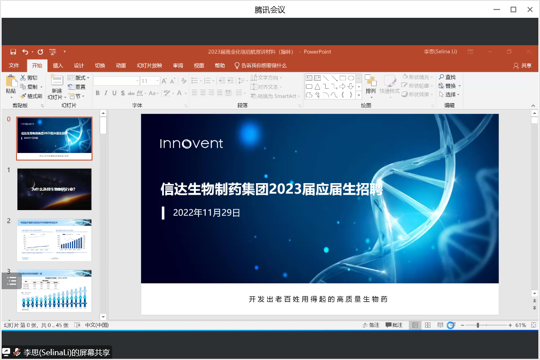Toggle Underline formatting button
This screenshot has height=360, width=540.
point(114,93)
